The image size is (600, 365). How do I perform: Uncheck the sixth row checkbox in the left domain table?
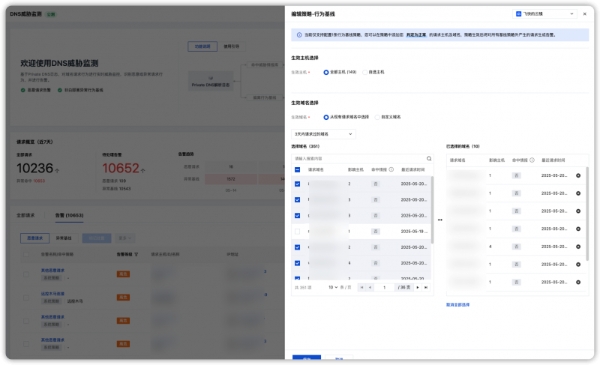click(x=297, y=263)
